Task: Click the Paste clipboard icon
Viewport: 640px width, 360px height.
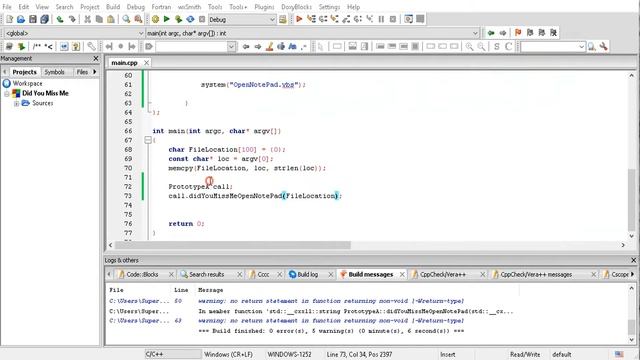Action: [x=111, y=19]
